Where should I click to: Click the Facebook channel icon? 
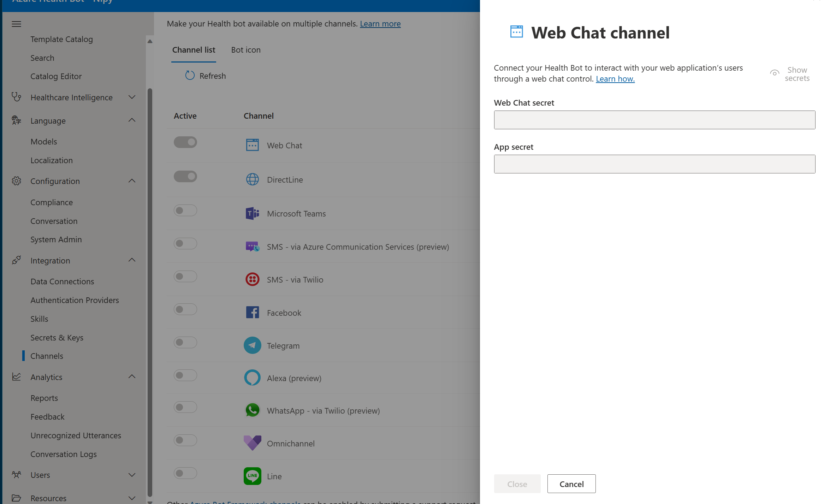point(252,312)
